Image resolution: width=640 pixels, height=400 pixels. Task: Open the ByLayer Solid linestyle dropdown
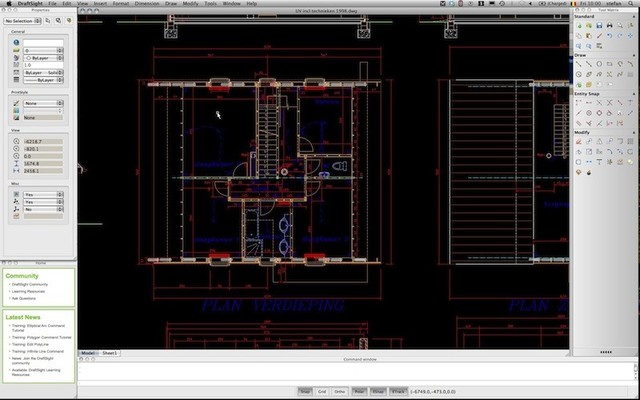pos(43,73)
